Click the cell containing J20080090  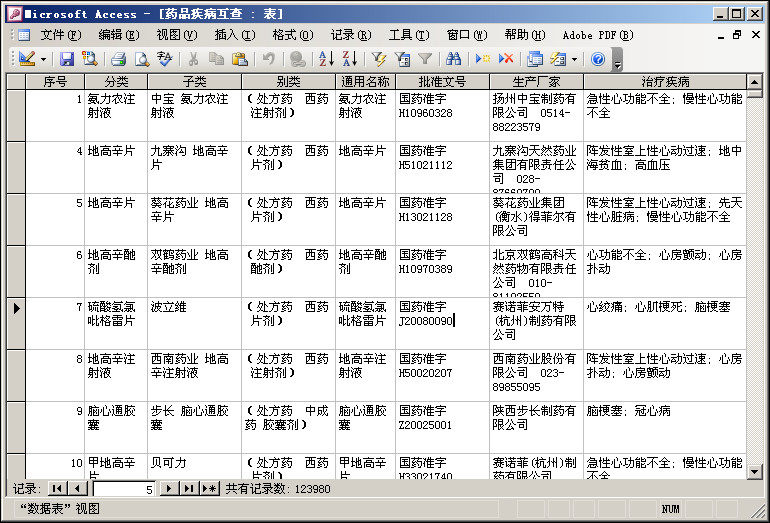point(442,323)
